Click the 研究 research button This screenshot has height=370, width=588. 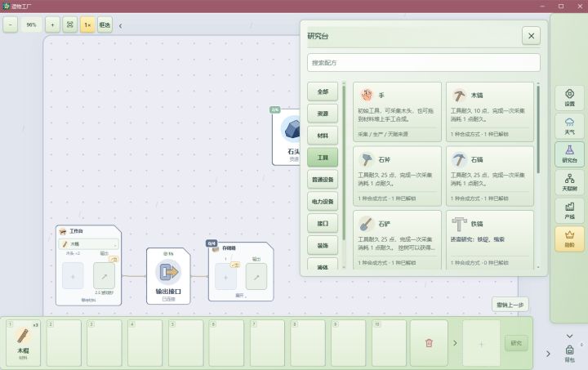[516, 343]
